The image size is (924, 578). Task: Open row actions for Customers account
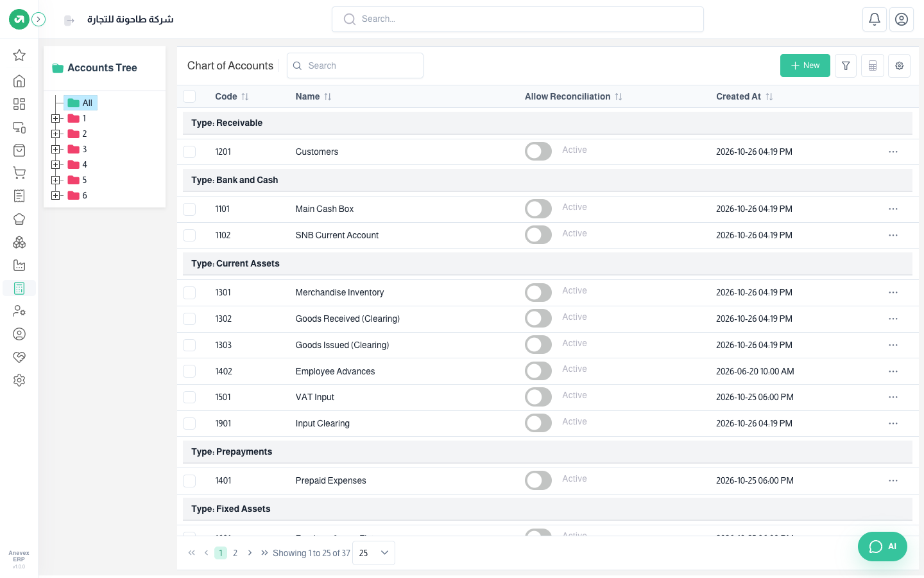coord(893,152)
